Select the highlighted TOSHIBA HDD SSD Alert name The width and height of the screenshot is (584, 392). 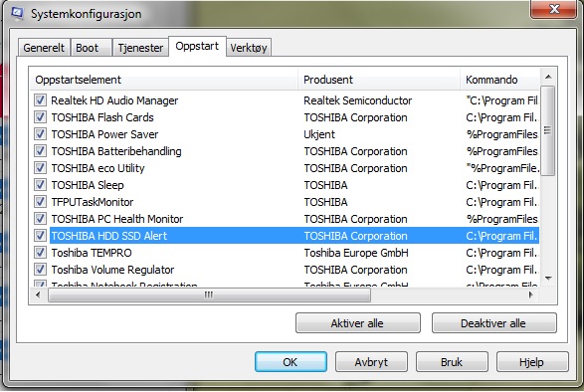coord(109,236)
